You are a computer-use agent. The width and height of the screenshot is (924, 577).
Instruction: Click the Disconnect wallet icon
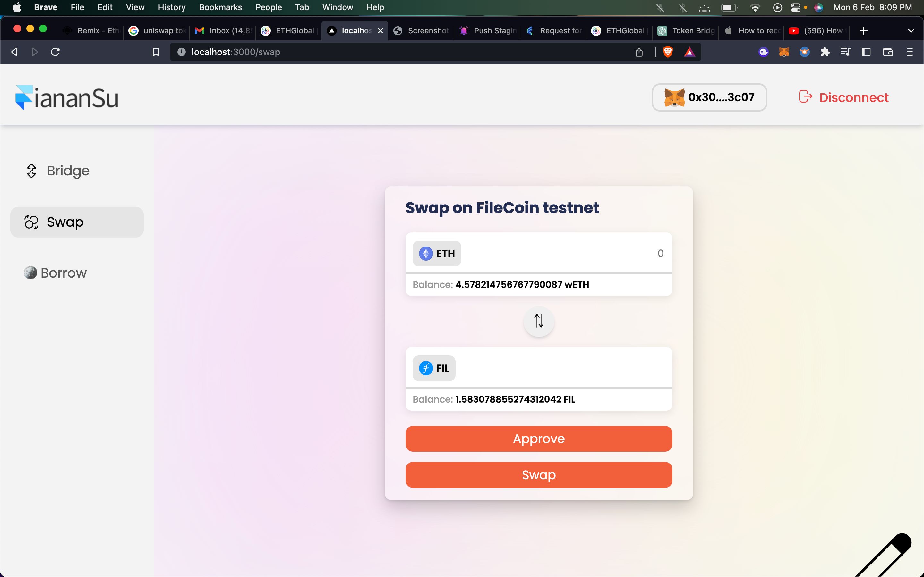pyautogui.click(x=806, y=97)
